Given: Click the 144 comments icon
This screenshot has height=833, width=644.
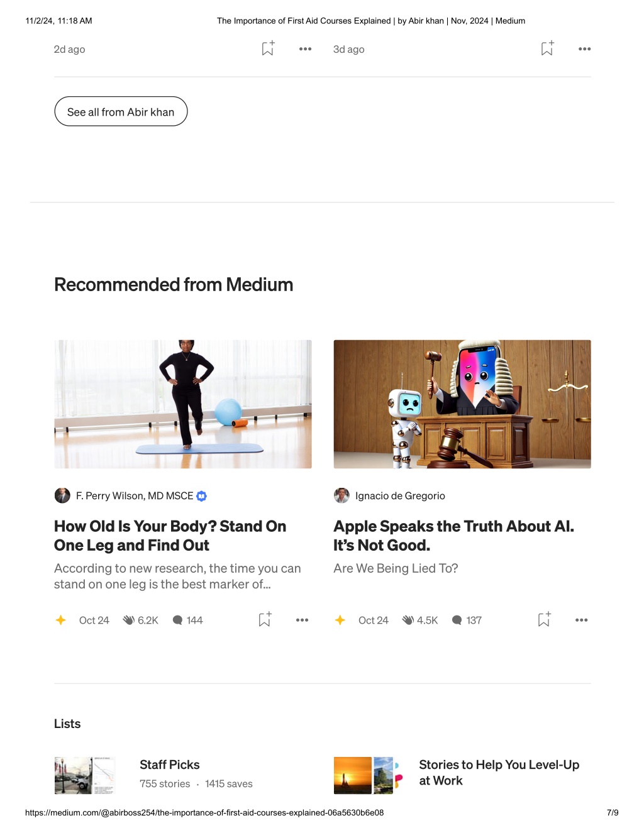Looking at the screenshot, I should [x=177, y=620].
